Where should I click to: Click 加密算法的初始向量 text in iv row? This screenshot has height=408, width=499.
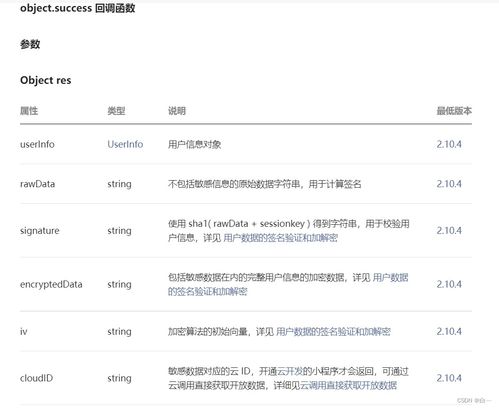coord(208,332)
